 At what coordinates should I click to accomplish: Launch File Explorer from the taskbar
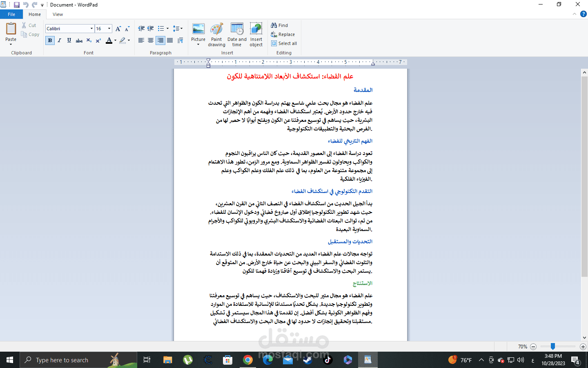point(167,360)
